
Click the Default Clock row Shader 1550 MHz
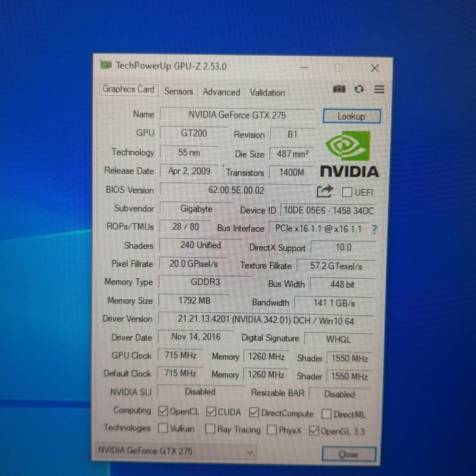(x=349, y=376)
